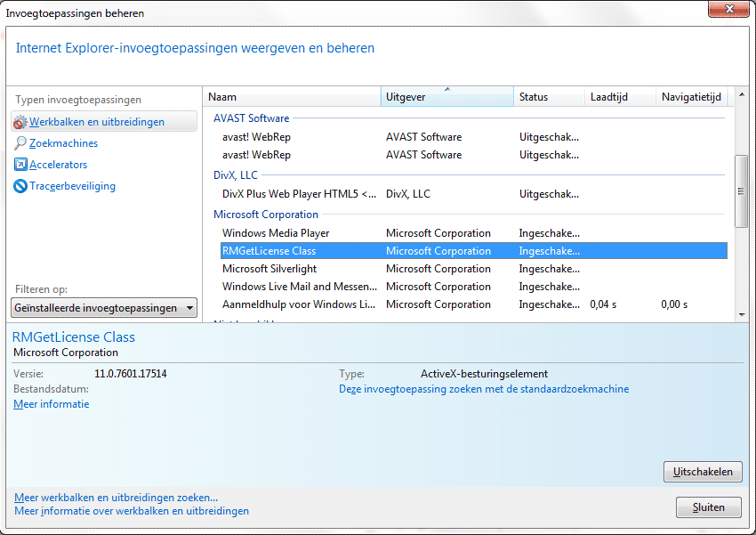Click the add-on list scrollbar thumb

coord(742,191)
